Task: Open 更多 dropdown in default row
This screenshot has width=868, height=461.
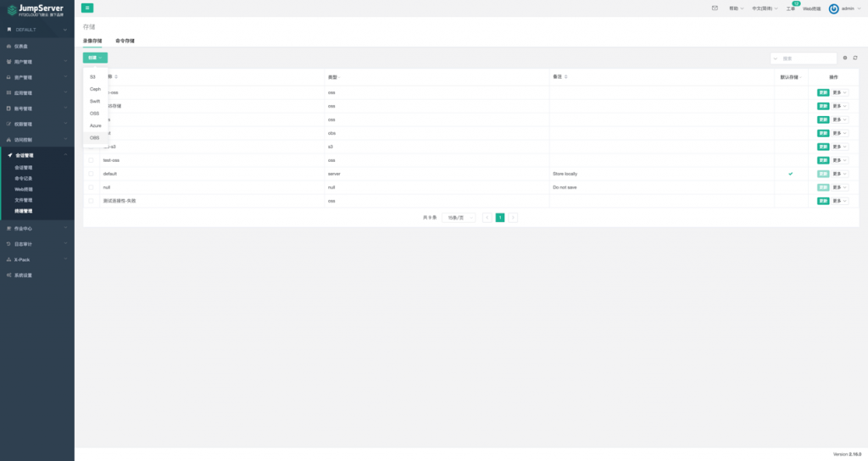Action: tap(840, 174)
